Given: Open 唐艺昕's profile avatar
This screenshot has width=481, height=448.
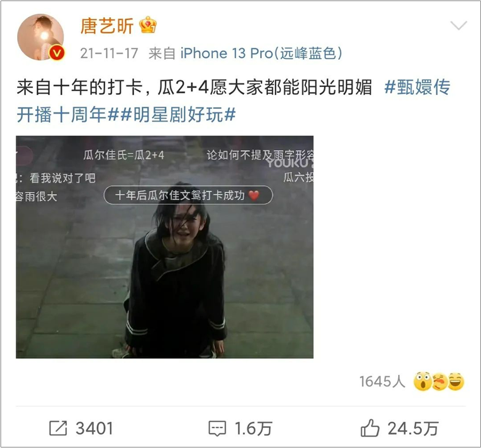Looking at the screenshot, I should (x=40, y=37).
